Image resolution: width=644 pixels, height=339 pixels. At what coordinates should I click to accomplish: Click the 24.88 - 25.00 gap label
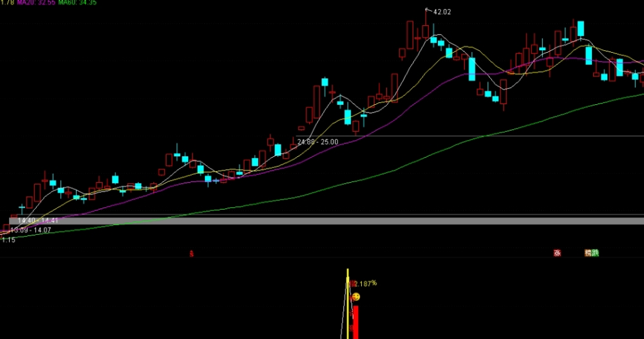pos(318,142)
